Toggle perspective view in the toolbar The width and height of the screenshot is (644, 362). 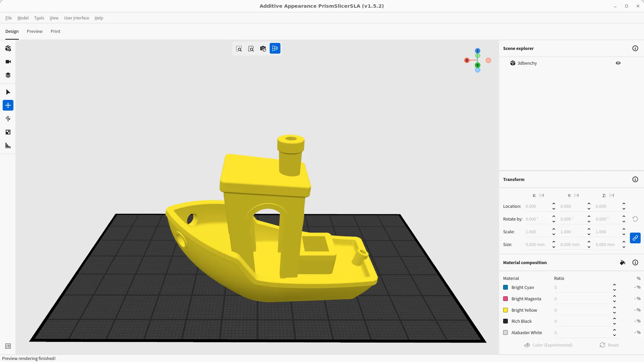(x=275, y=48)
